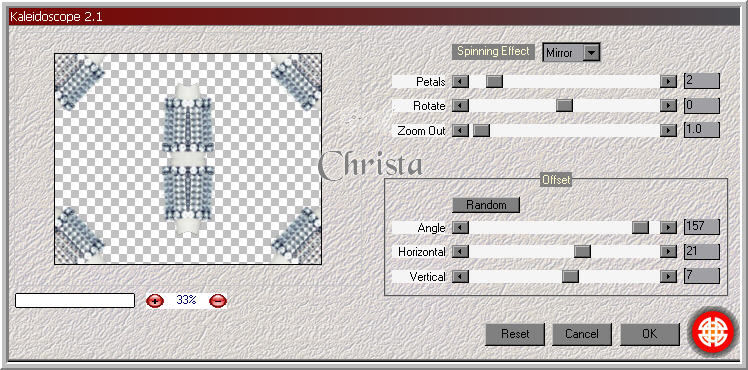Click the Zoom Out left arrow
This screenshot has width=748, height=370.
(x=460, y=130)
